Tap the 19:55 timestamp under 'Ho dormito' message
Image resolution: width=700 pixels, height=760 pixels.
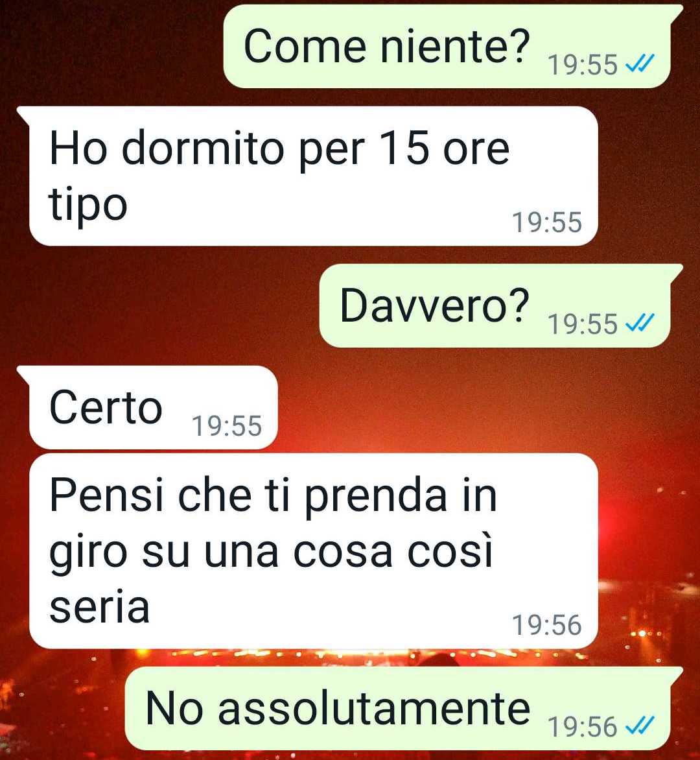(547, 222)
